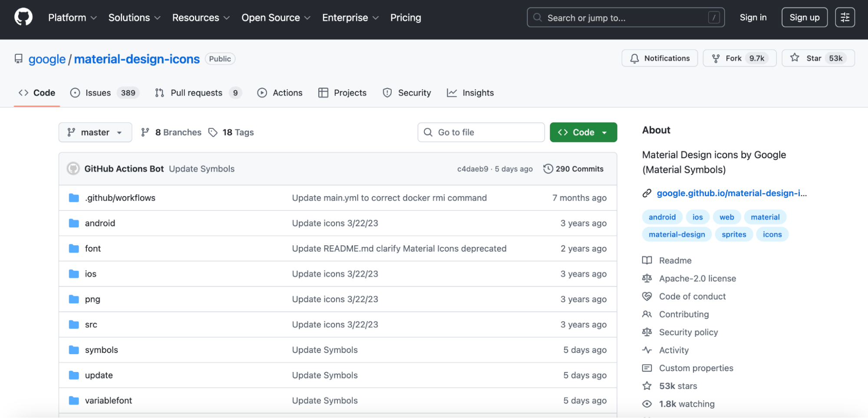
Task: Open the master branch dropdown
Action: [95, 132]
